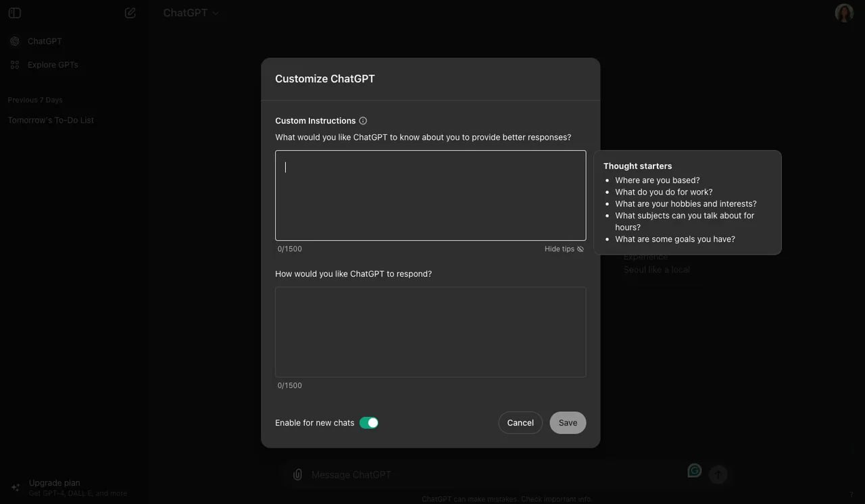This screenshot has width=865, height=504.
Task: Cancel the Customize ChatGPT dialog
Action: coord(520,423)
